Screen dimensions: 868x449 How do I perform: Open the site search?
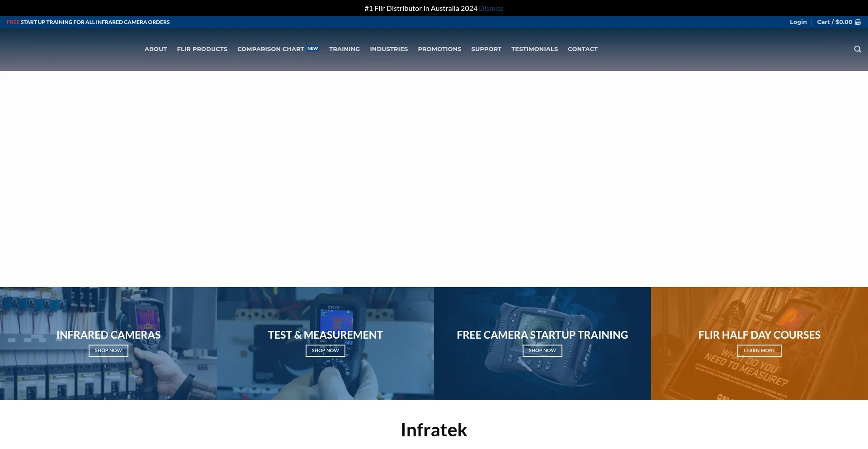click(857, 49)
